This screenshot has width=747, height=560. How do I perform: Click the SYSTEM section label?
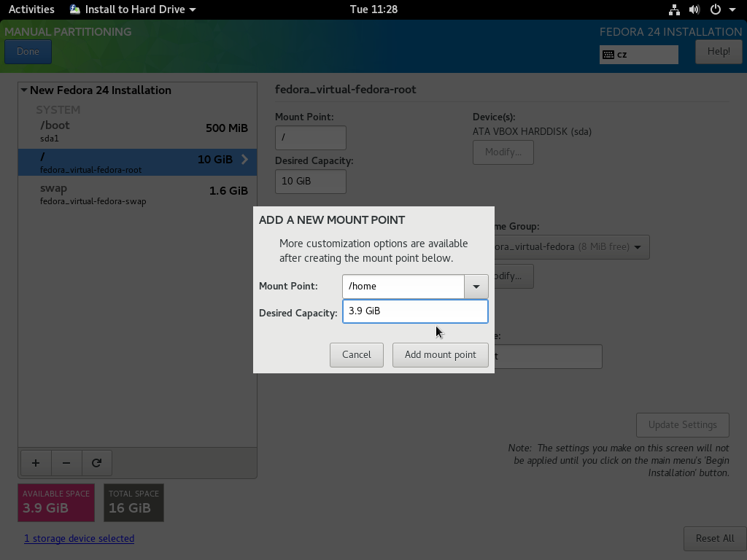click(58, 109)
